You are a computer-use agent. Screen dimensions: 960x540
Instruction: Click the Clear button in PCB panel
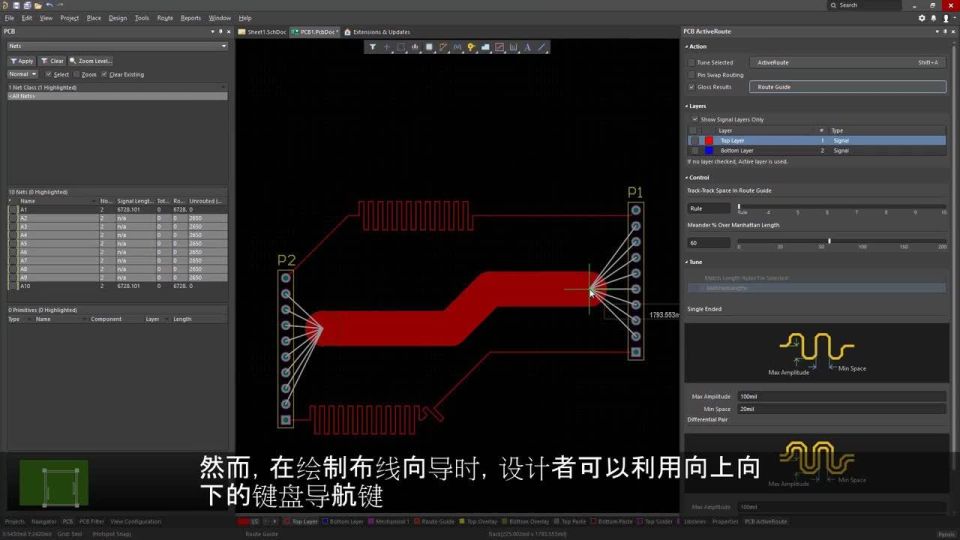point(52,61)
